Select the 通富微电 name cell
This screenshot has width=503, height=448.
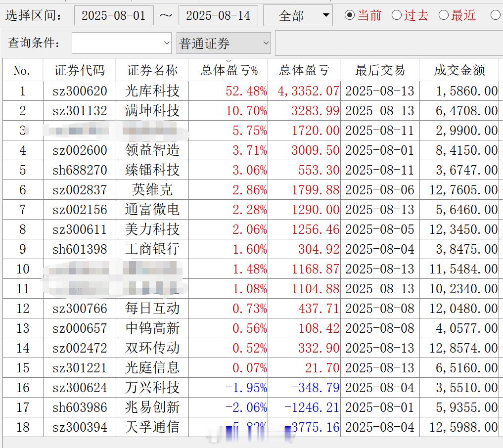pos(152,210)
